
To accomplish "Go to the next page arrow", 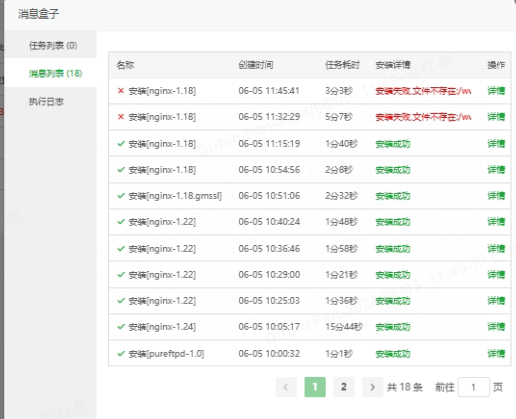I will point(373,387).
